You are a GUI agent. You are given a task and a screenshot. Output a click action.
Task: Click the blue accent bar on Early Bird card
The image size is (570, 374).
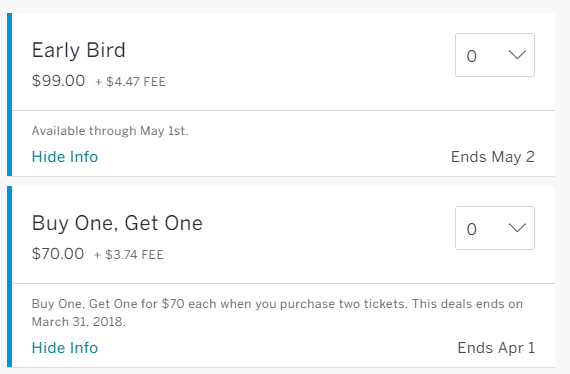[9, 94]
